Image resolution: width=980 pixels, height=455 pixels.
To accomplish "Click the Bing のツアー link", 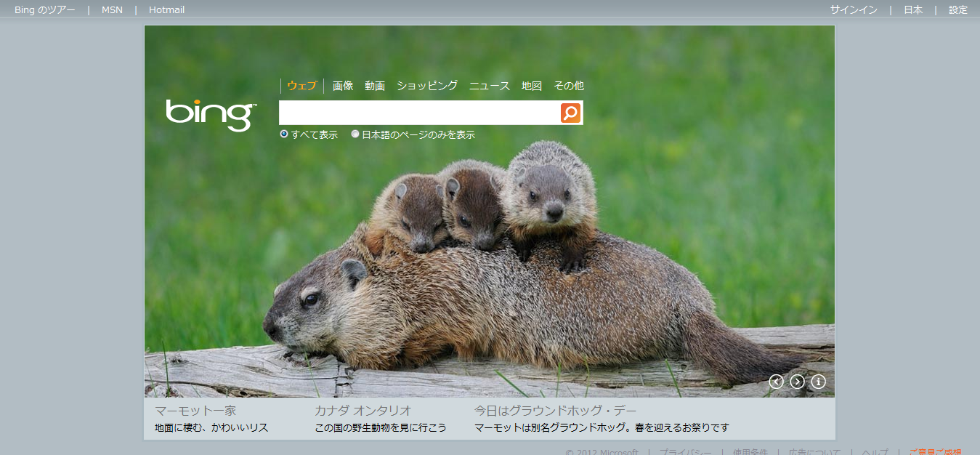I will tap(44, 10).
